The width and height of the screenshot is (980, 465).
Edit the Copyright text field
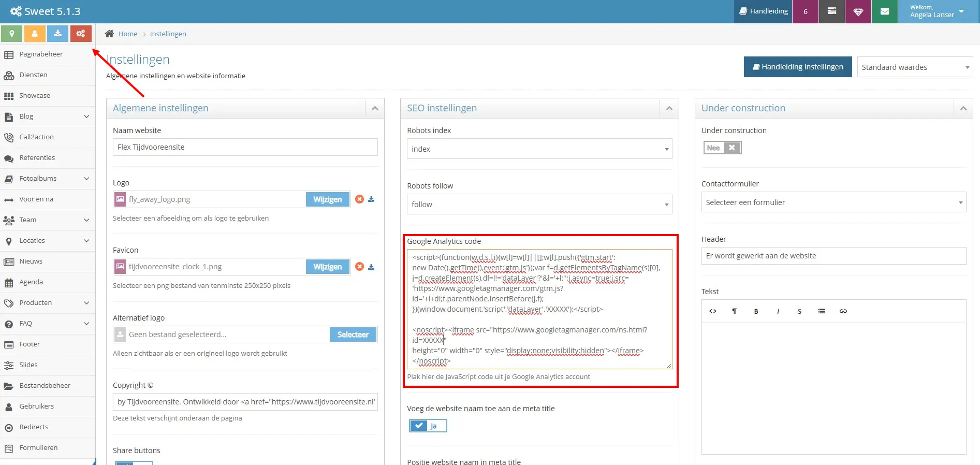(245, 402)
